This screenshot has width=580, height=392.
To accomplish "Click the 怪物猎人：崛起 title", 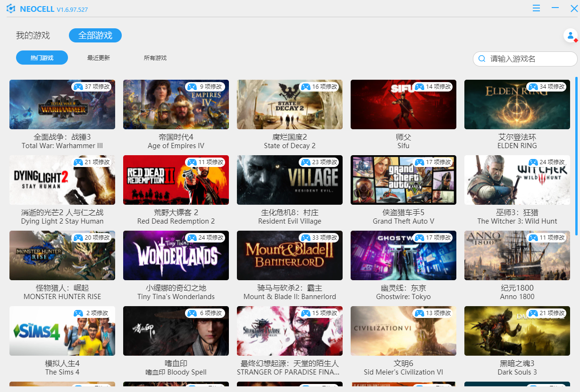I will (x=62, y=288).
